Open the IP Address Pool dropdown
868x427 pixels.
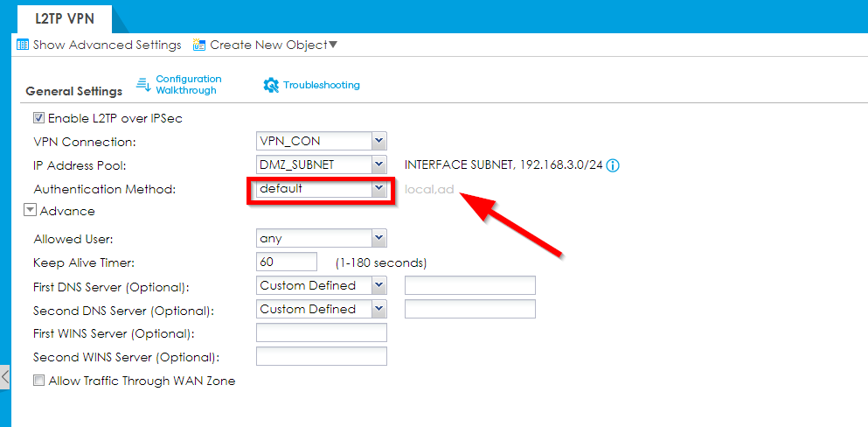coord(378,164)
